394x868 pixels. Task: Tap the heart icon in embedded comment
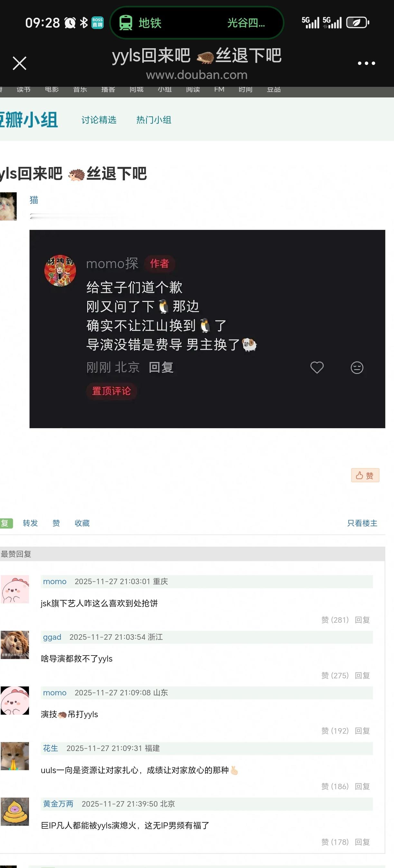tap(317, 367)
